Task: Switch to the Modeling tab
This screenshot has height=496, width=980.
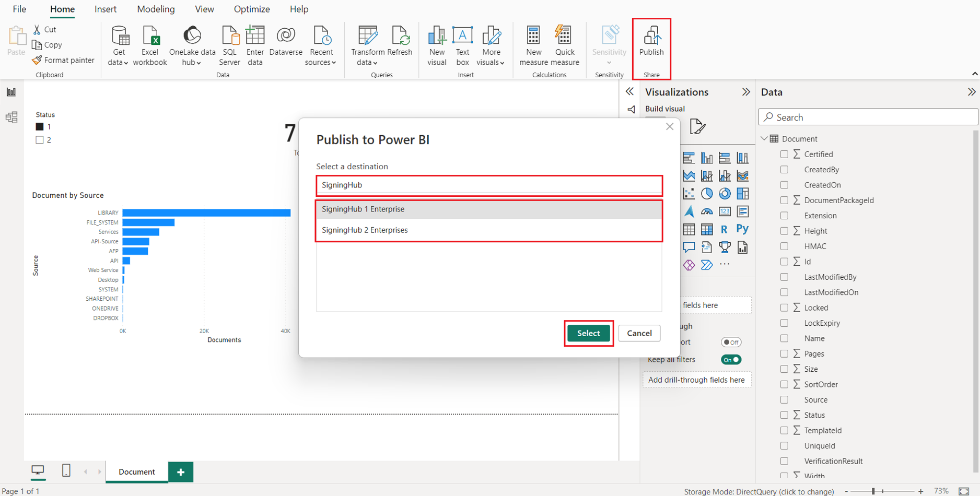Action: tap(156, 9)
